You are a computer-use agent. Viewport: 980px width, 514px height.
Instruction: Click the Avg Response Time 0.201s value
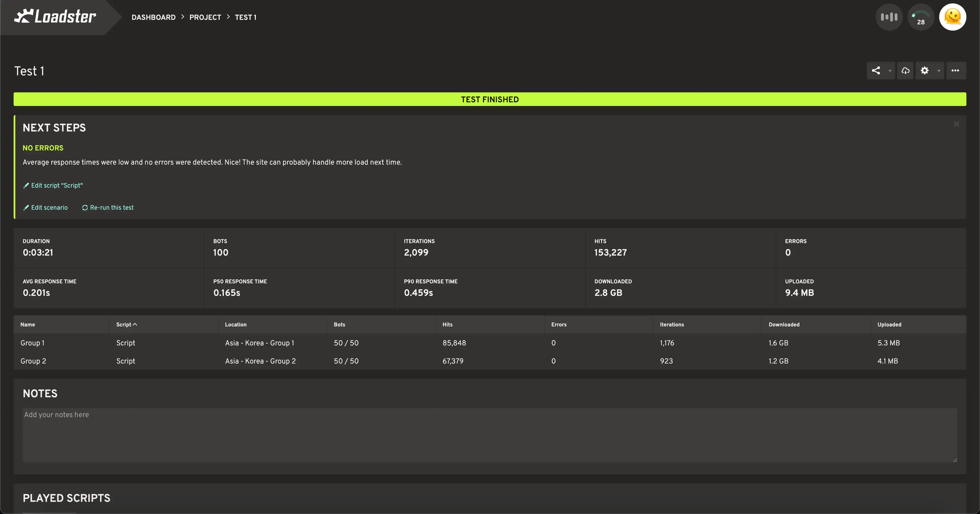click(36, 293)
